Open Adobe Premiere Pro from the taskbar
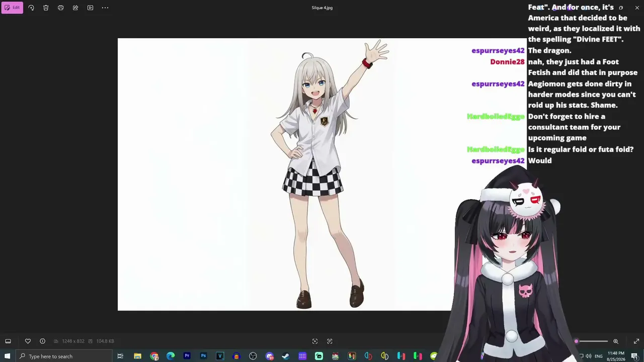This screenshot has width=644, height=362. coord(187,356)
